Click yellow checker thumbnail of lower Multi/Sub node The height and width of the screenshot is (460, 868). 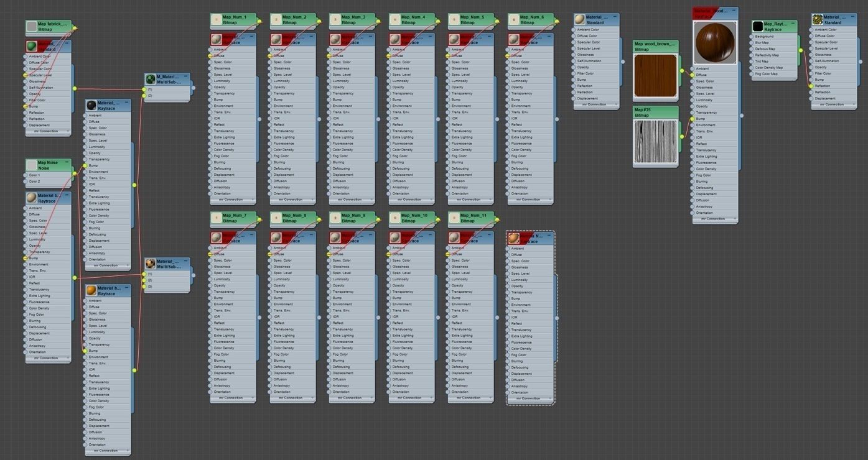[x=150, y=264]
